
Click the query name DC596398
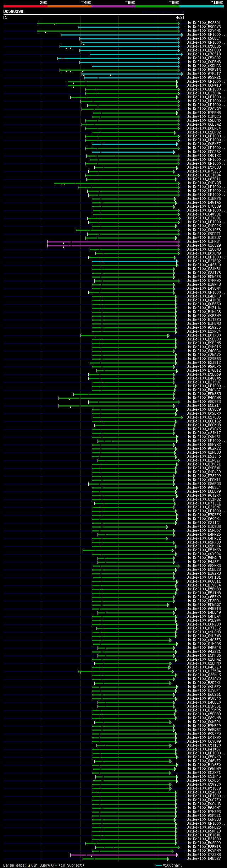(x=13, y=11)
